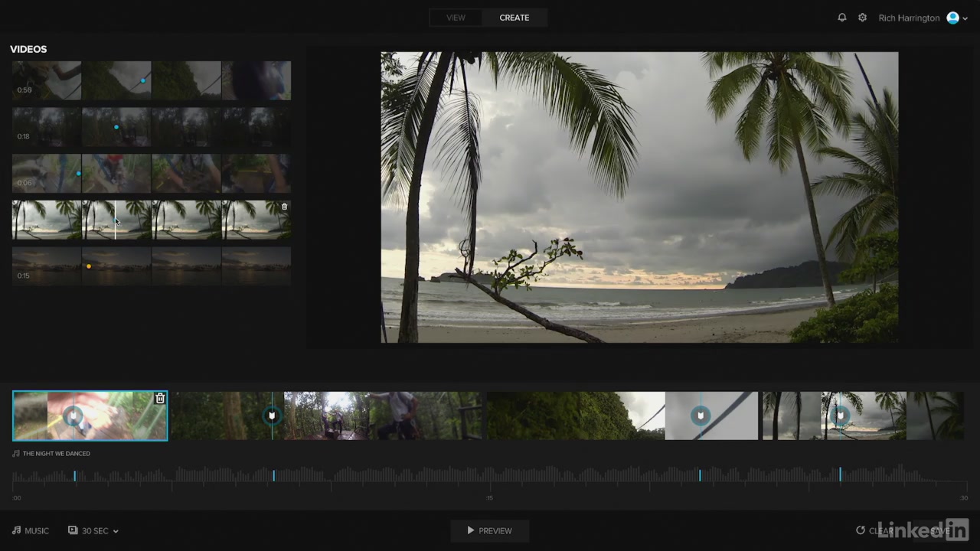Click the blue highlight dot on the 0:56 video
Viewport: 980px width, 551px height.
click(x=142, y=80)
